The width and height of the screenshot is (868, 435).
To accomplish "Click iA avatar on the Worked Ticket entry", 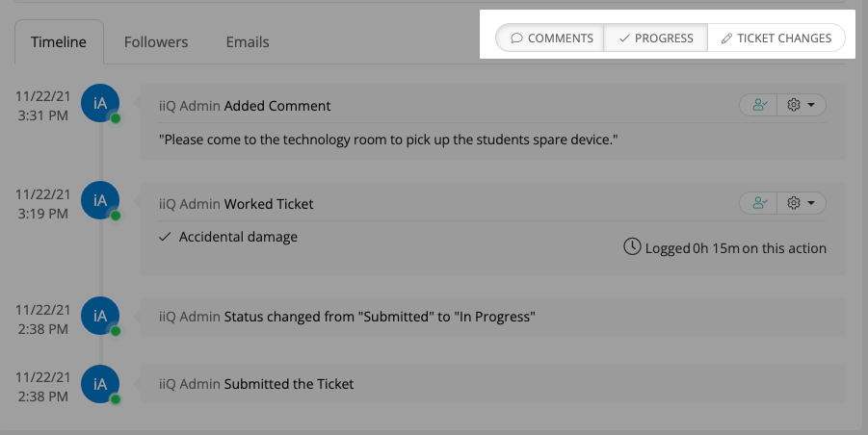I will tap(100, 201).
